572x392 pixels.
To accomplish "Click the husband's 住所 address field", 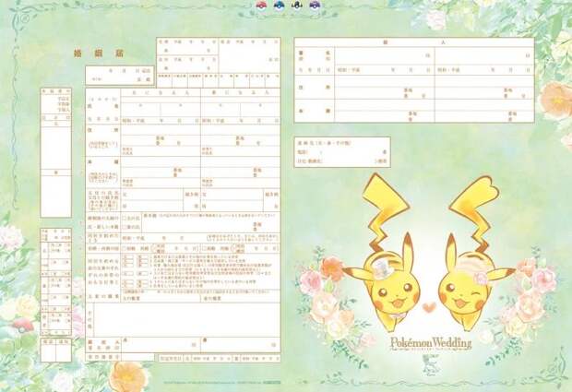I will [161, 136].
